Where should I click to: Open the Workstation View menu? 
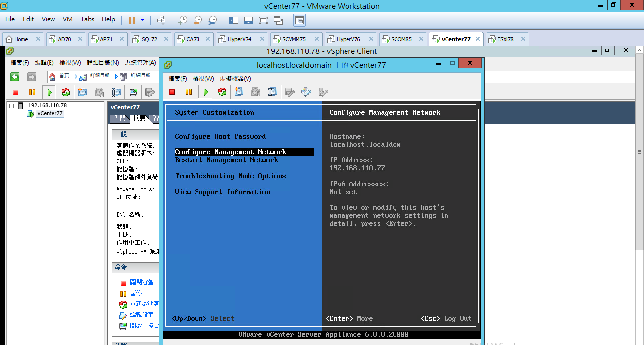(48, 19)
